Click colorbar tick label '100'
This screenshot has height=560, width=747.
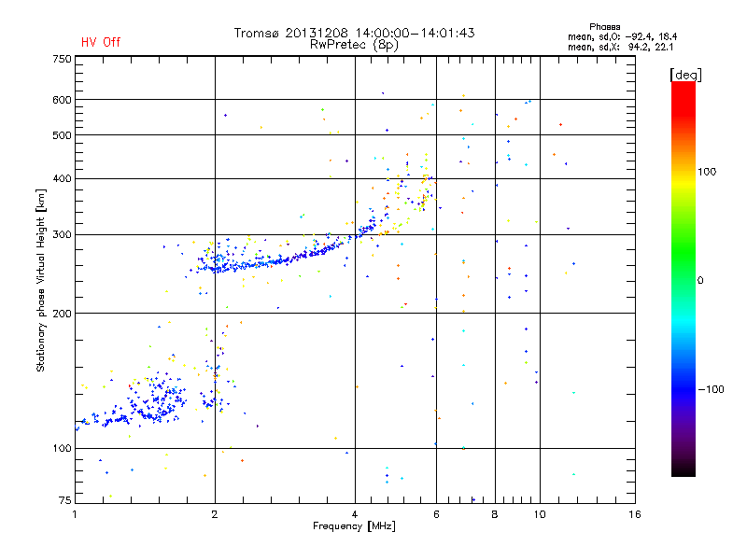(x=707, y=172)
